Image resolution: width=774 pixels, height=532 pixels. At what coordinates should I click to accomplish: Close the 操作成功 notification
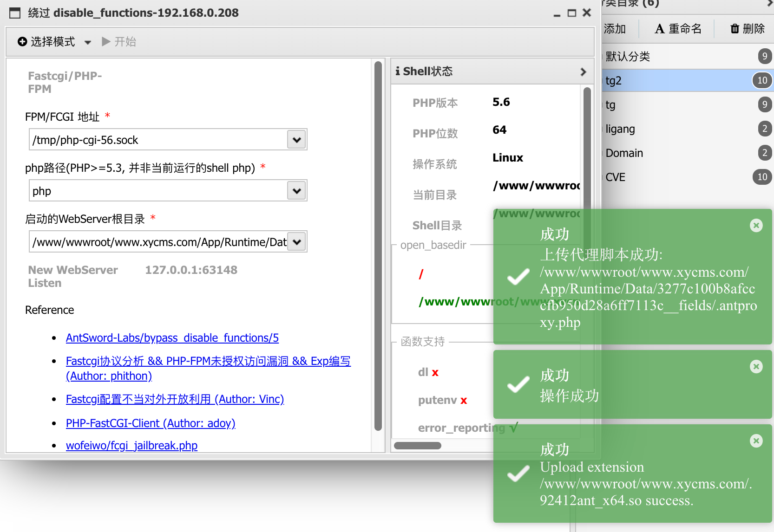click(x=756, y=367)
